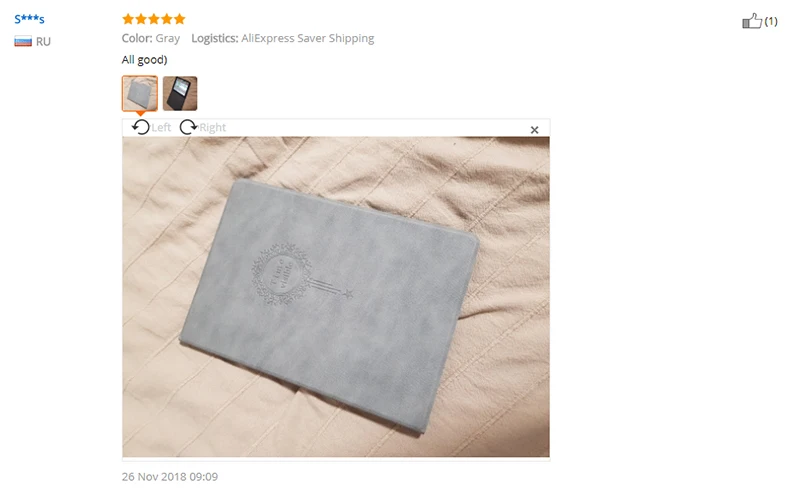This screenshot has width=800, height=490.
Task: Click the review date 26 Nov 2018
Action: (170, 477)
